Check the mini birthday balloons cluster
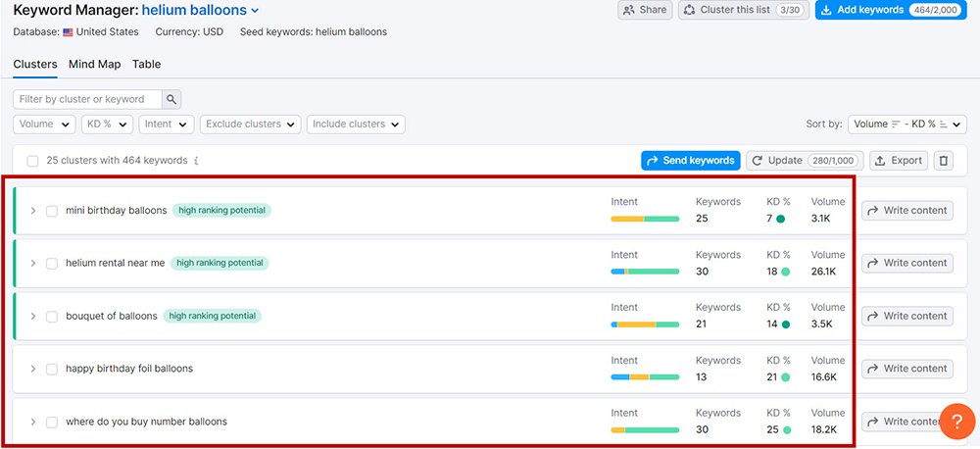980x449 pixels. [52, 211]
